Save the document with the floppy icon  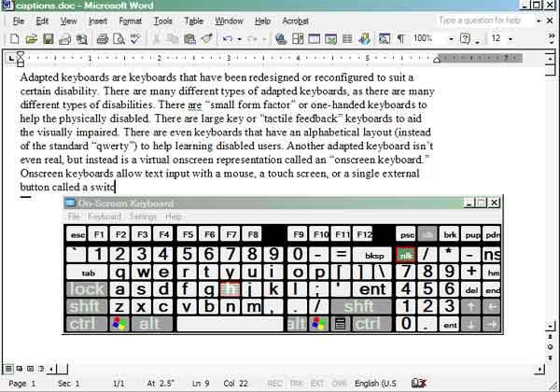(x=49, y=38)
